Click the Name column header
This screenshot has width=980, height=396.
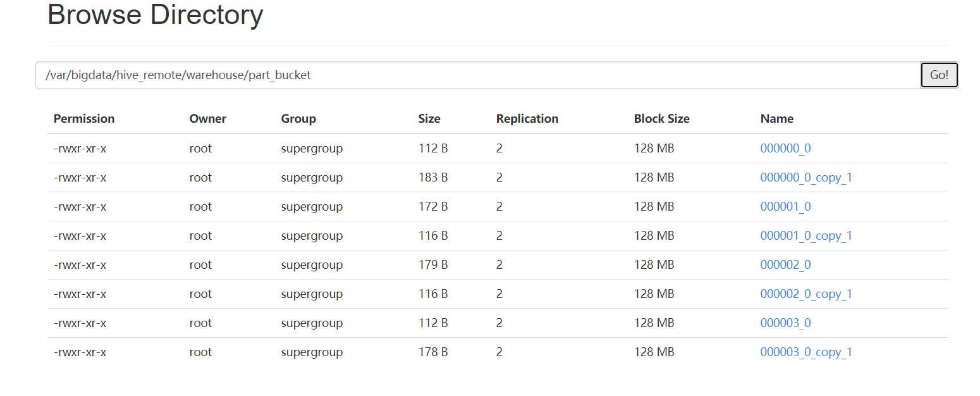click(776, 119)
